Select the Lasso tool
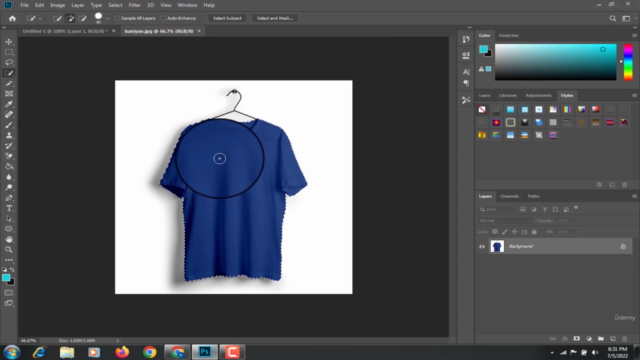Image resolution: width=640 pixels, height=360 pixels. [x=9, y=62]
